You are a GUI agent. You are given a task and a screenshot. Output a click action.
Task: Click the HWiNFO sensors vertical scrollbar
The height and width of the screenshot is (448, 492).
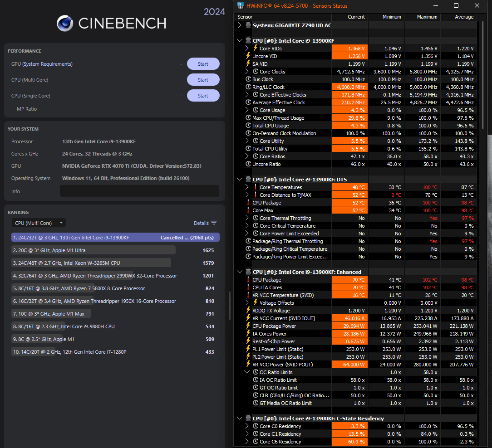483,75
